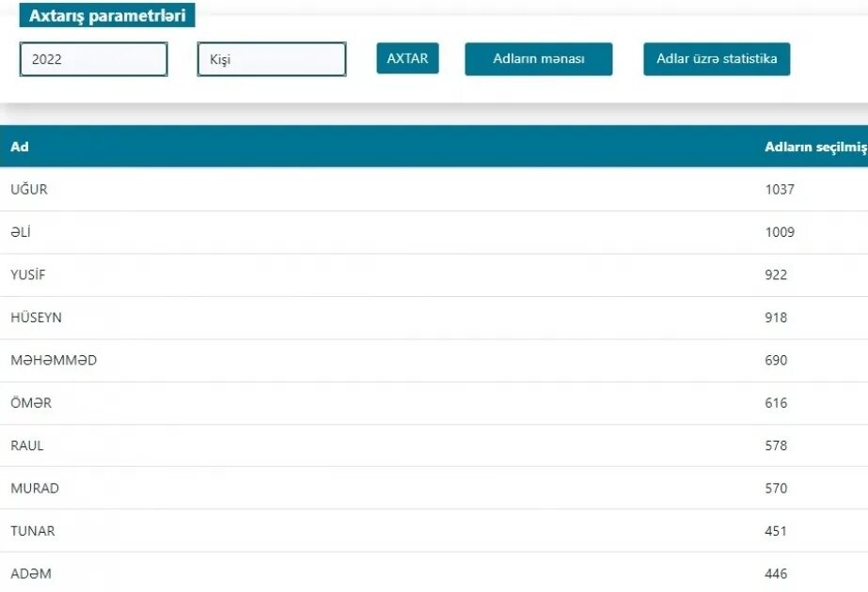Click the count value 918
This screenshot has width=868, height=592.
click(x=776, y=317)
